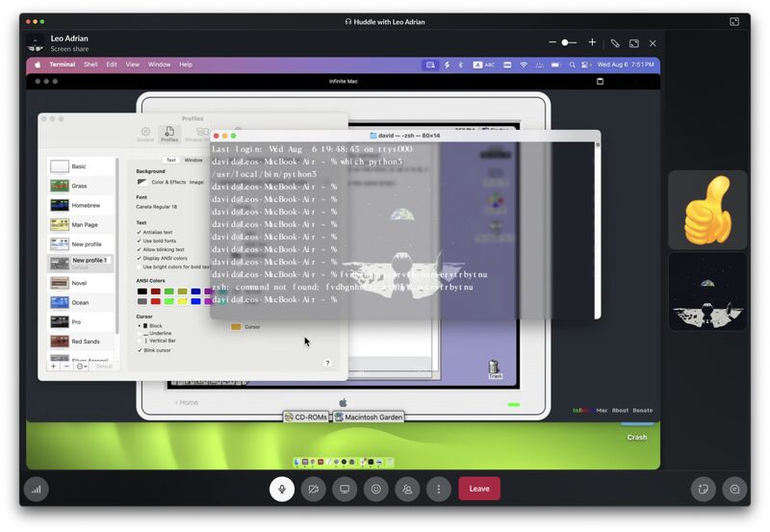Zoom in on the screen share with plus
The width and height of the screenshot is (770, 532).
(x=592, y=42)
